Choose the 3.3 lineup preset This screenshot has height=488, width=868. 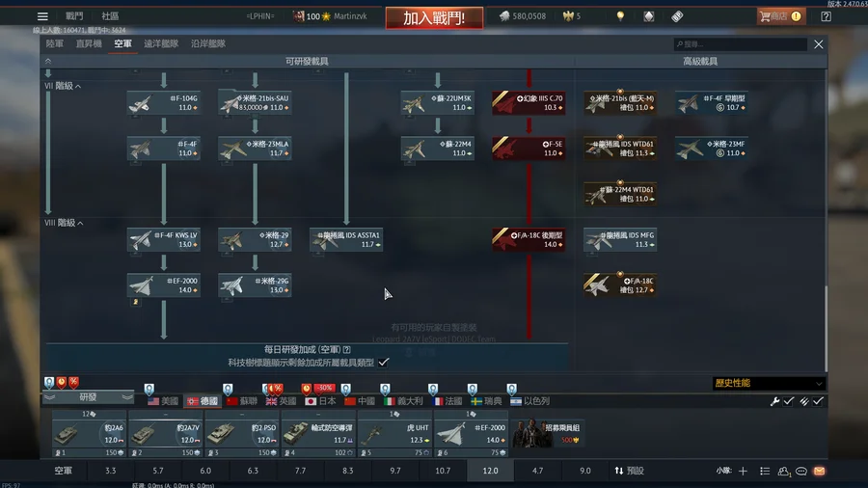[x=111, y=471]
